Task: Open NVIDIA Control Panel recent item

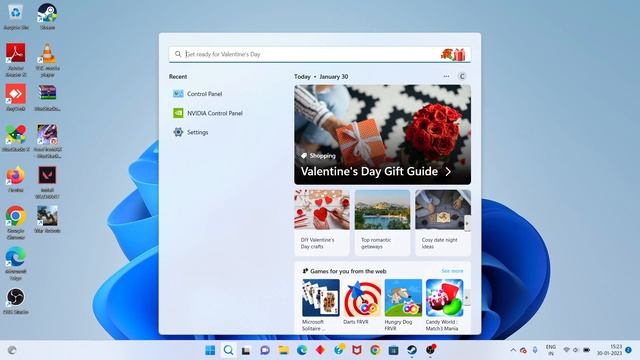Action: (x=208, y=113)
